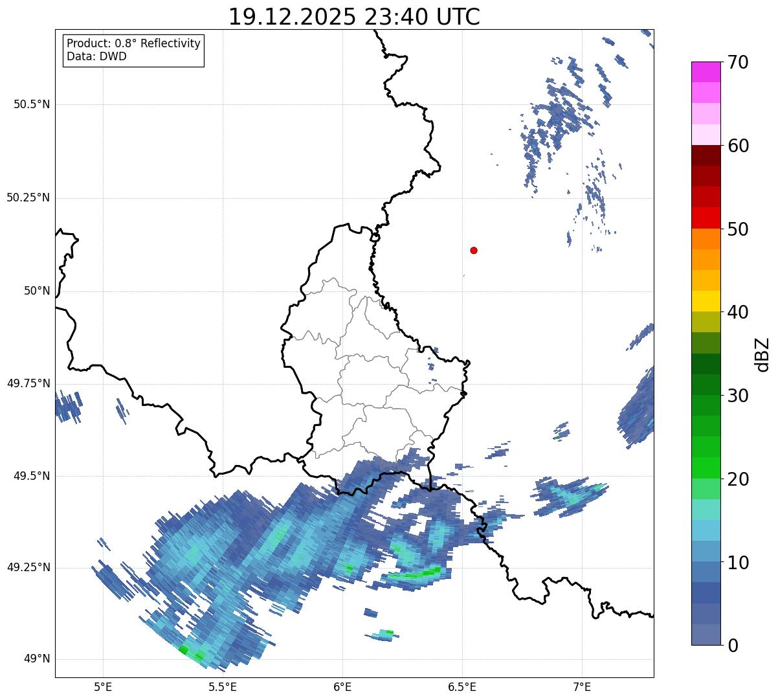Click the 50°N latitude label

point(37,291)
